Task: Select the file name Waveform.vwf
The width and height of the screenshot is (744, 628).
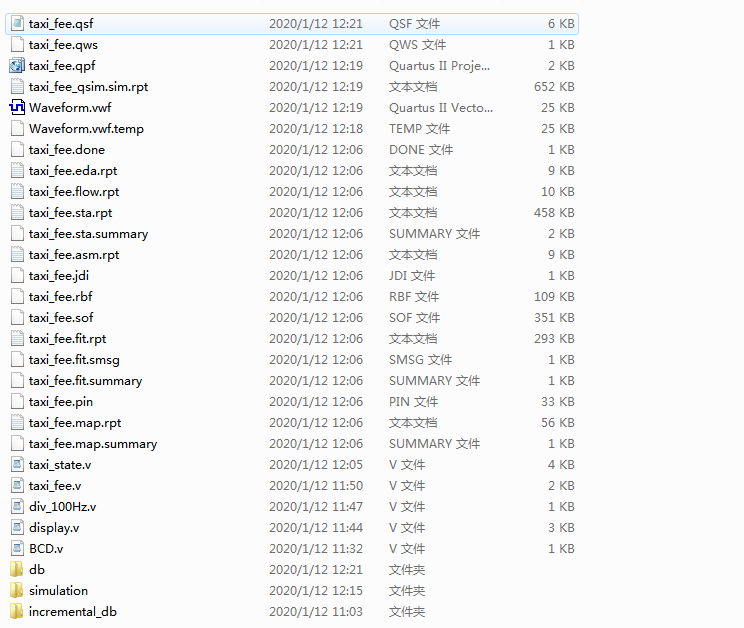Action: pos(70,108)
